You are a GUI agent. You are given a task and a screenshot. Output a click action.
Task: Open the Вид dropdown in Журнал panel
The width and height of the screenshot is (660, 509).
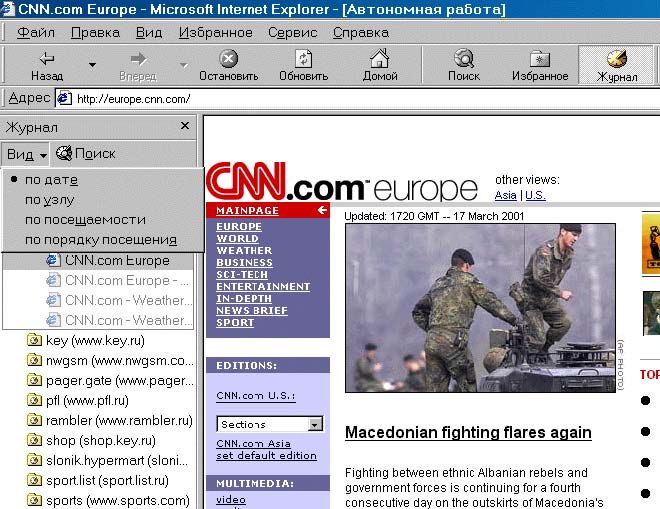tap(26, 154)
